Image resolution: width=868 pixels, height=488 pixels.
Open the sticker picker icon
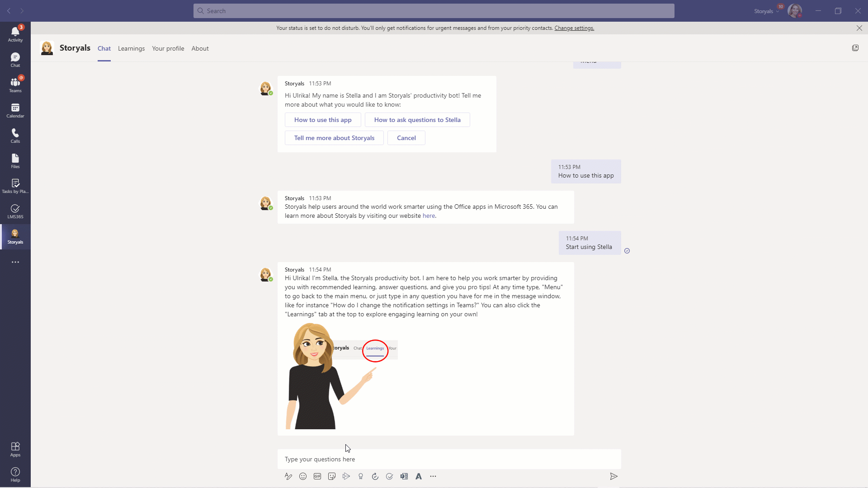(x=332, y=476)
